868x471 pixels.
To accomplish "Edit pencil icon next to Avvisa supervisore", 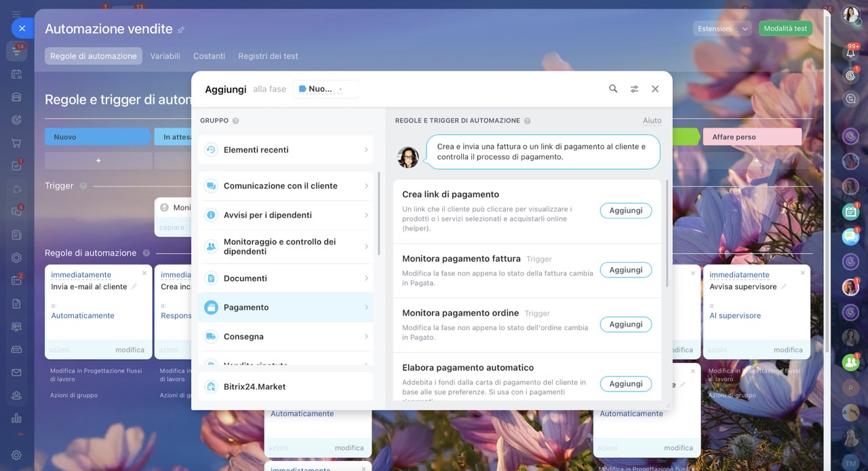I will [x=783, y=286].
